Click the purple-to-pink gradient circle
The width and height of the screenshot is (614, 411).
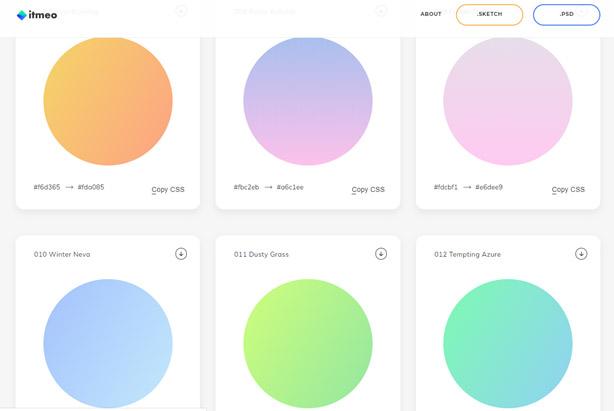coord(308,101)
